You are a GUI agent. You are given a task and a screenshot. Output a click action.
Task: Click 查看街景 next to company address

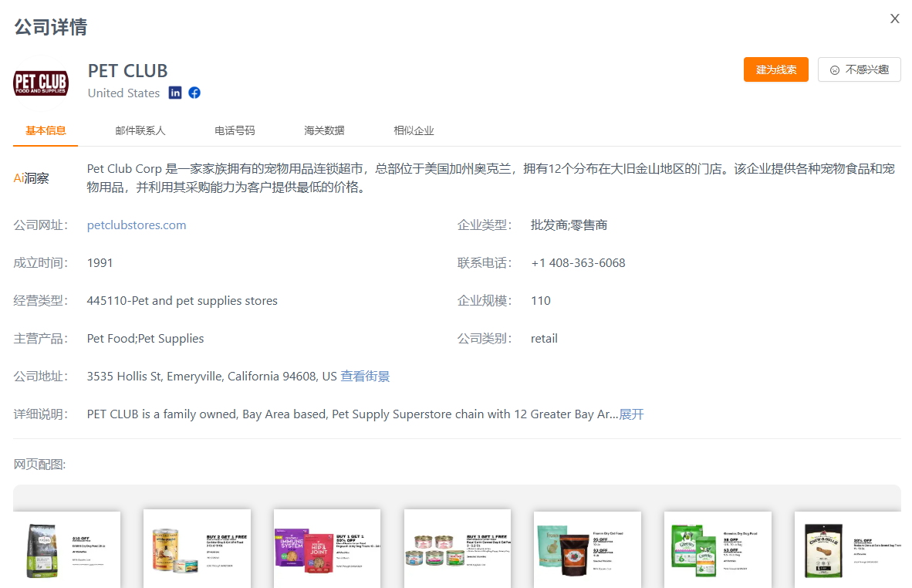click(x=365, y=377)
